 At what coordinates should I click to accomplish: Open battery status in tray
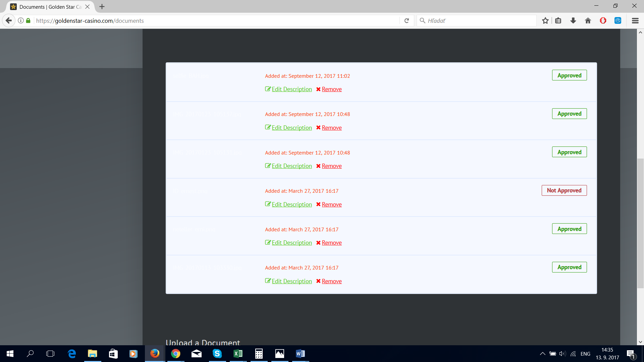553,354
